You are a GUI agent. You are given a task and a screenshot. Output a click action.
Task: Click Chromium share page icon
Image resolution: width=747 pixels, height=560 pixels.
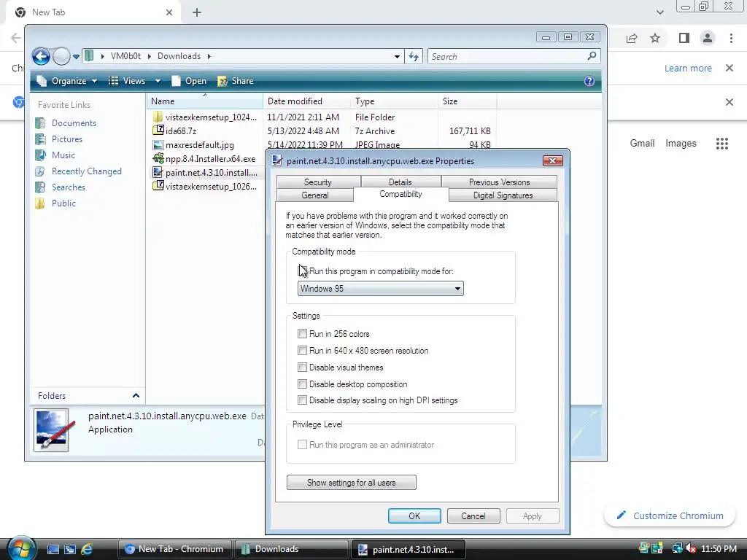tap(632, 38)
